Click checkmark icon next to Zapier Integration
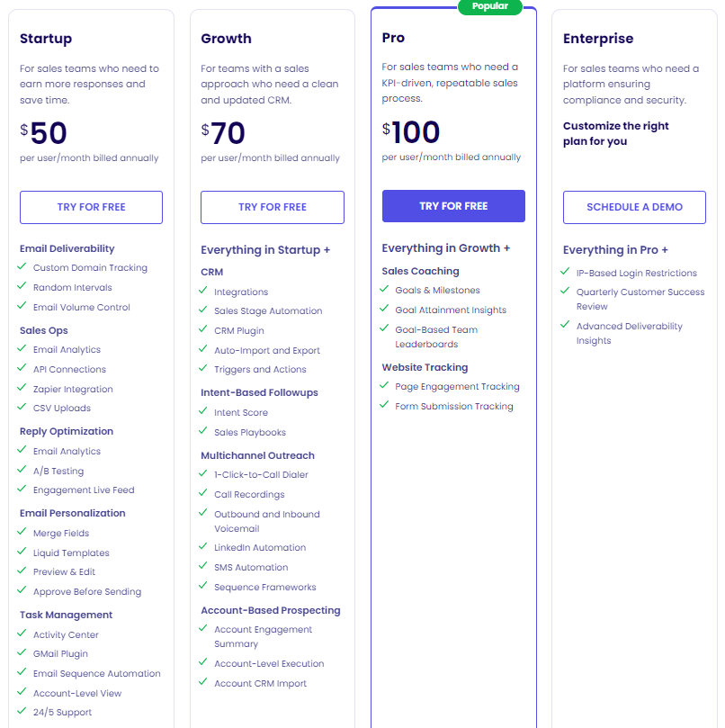Screen dimensions: 725x728 22,389
